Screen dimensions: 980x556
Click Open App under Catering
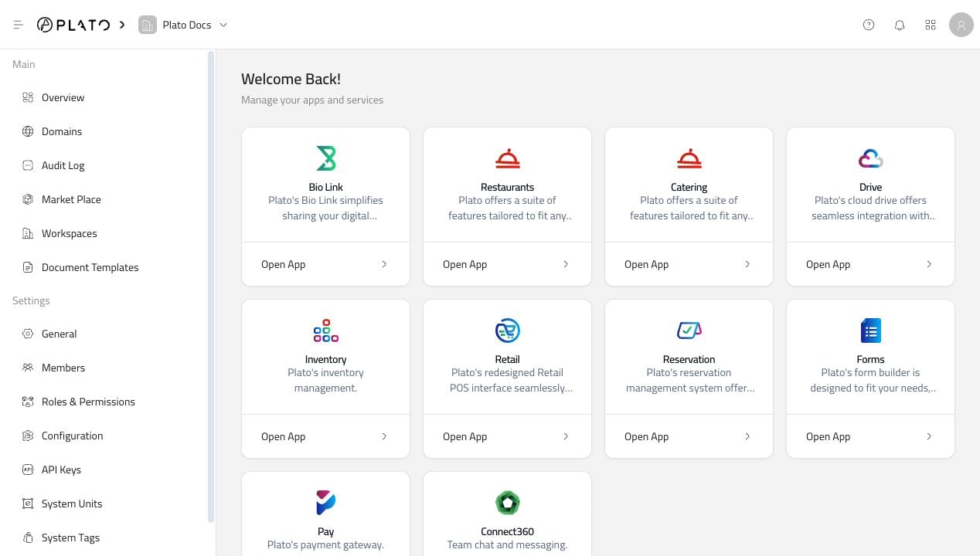[x=647, y=264]
